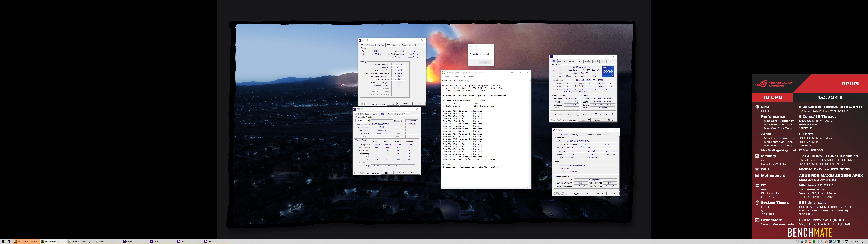Switch to GPUPI 3.2 taskbar item
868x244 pixels.
click(x=80, y=241)
